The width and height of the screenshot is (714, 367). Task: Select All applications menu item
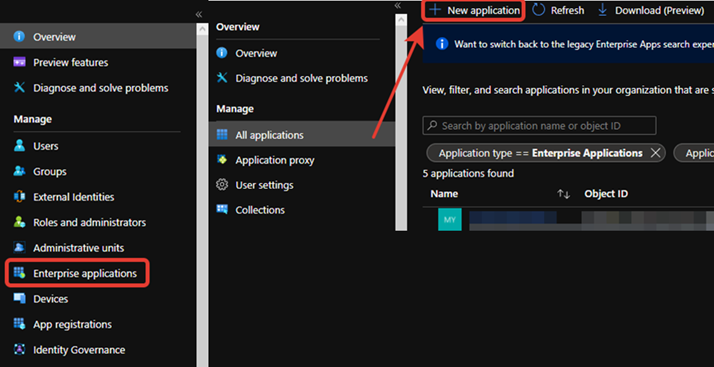302,135
